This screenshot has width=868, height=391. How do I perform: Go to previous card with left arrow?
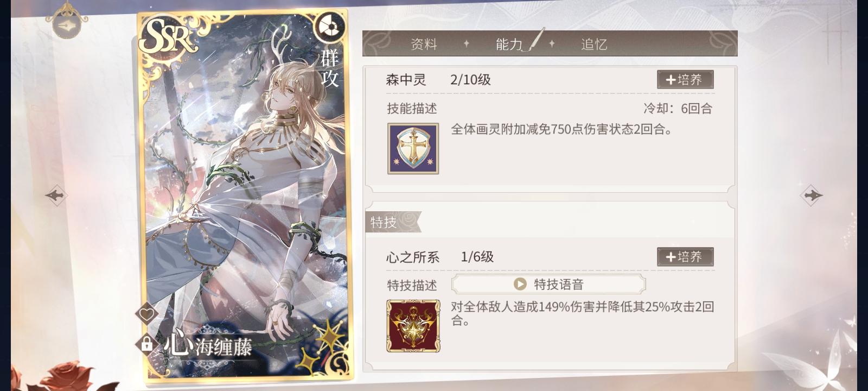(56, 195)
